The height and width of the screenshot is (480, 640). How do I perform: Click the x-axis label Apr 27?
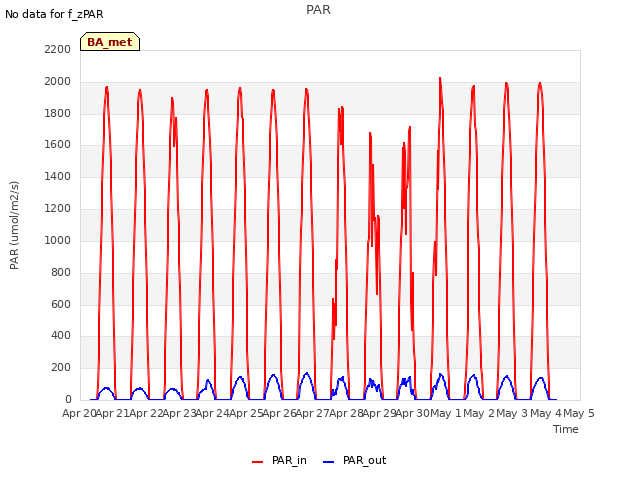point(313,413)
